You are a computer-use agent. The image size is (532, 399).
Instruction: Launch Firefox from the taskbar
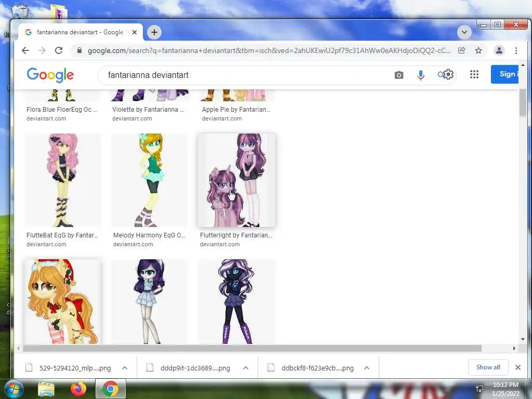[x=78, y=389]
